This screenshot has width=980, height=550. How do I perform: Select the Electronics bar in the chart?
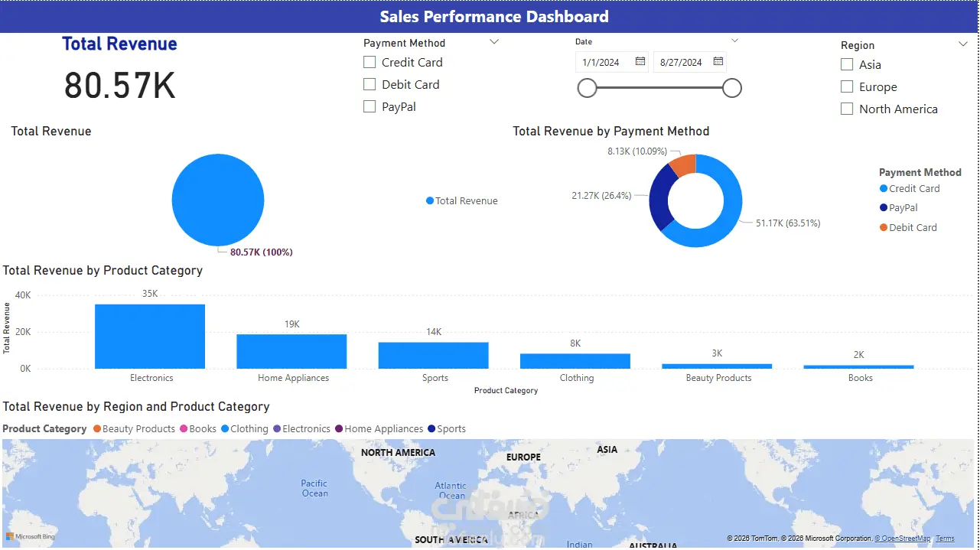click(150, 337)
